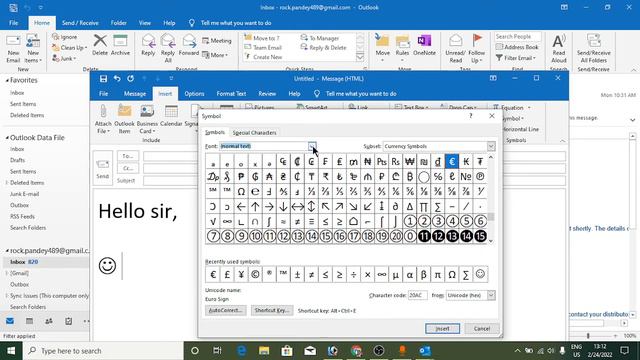Click the Insert button in Symbol dialog
This screenshot has height=360, width=640.
[x=442, y=329]
